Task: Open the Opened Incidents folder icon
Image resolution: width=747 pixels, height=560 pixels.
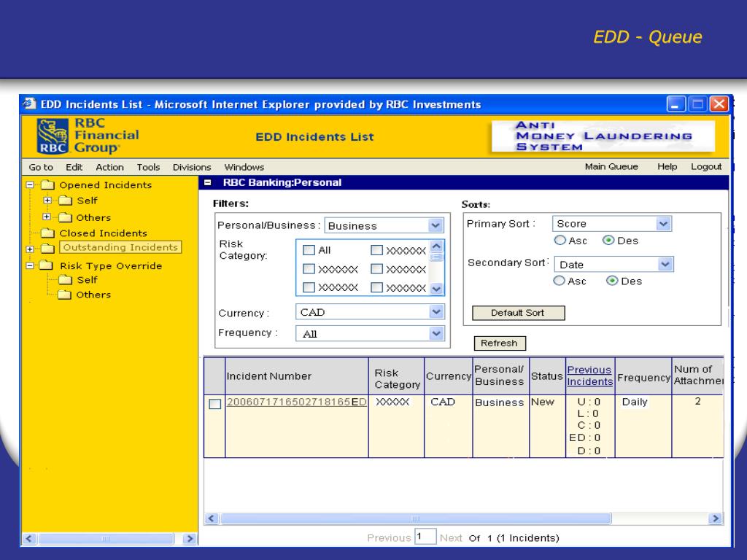Action: tap(47, 184)
